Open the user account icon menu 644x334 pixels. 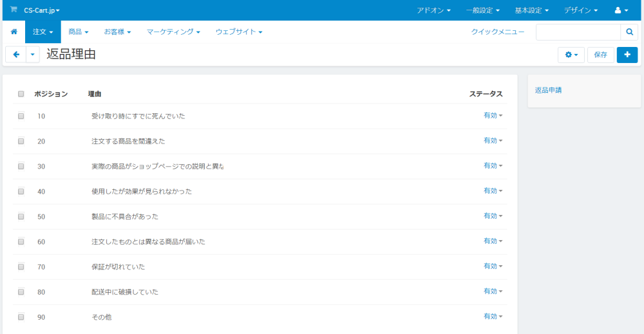click(x=621, y=10)
